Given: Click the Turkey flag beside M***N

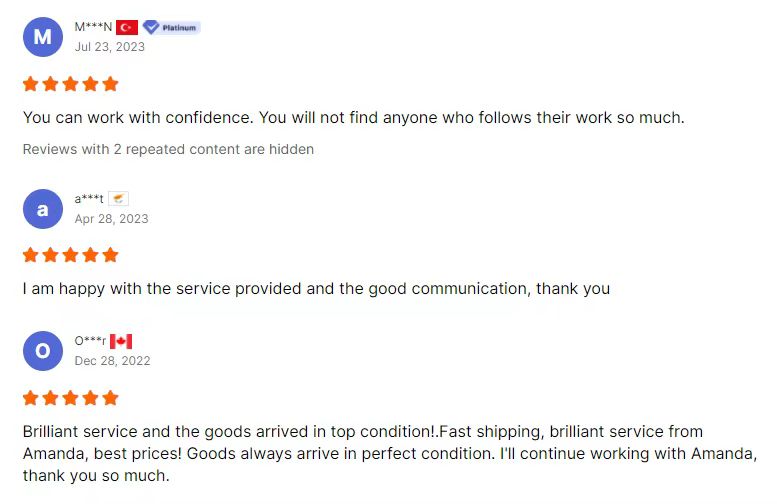Looking at the screenshot, I should click(x=127, y=28).
